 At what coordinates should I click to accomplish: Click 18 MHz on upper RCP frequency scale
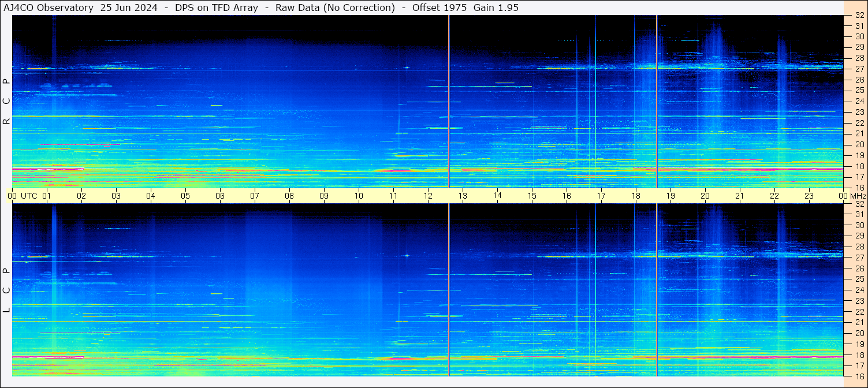tap(859, 166)
